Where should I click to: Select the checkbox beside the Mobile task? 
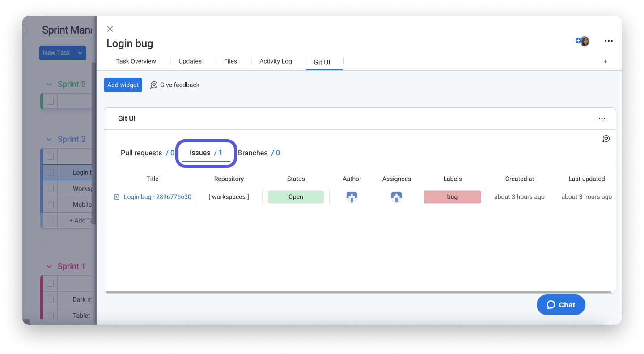49,204
